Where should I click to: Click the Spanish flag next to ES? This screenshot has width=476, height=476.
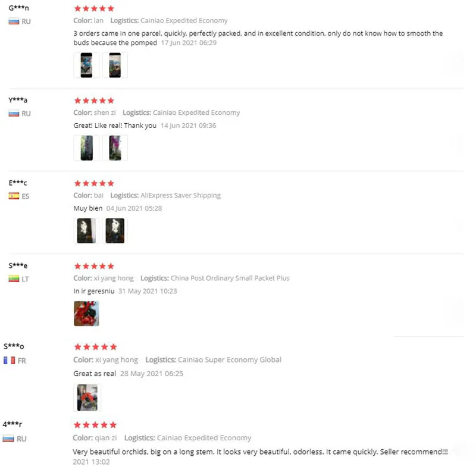14,196
